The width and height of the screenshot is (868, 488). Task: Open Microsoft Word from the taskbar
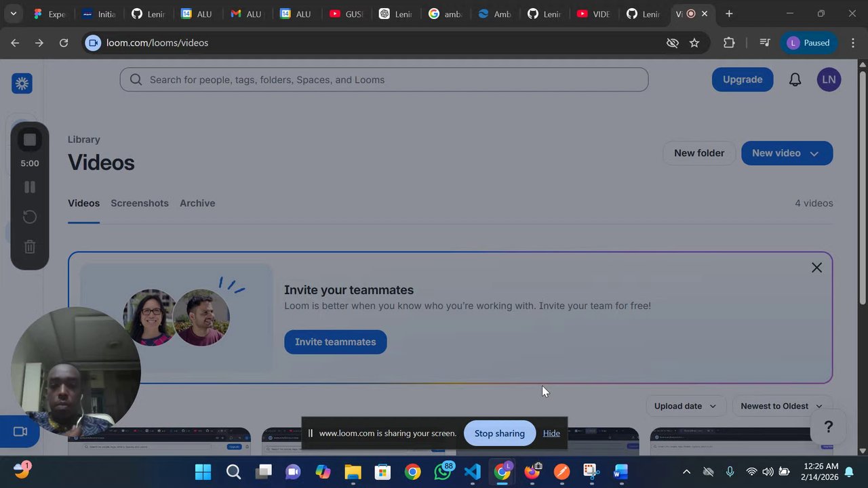pos(621,472)
